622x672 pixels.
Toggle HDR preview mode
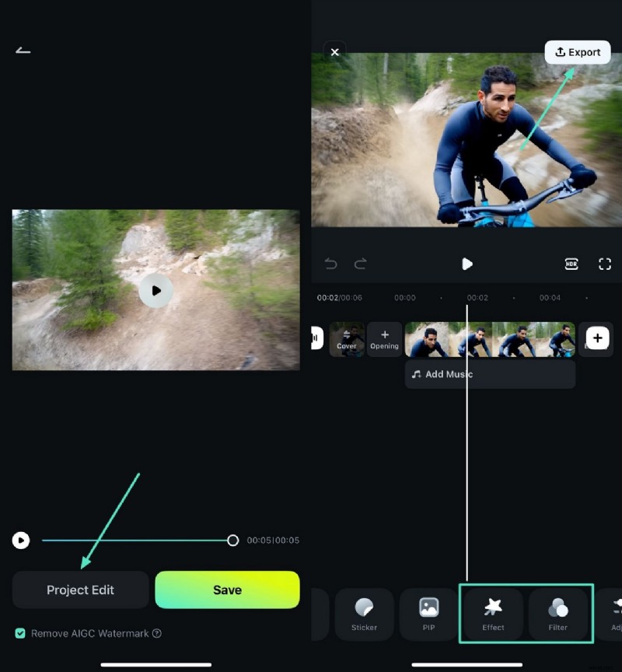pyautogui.click(x=571, y=264)
